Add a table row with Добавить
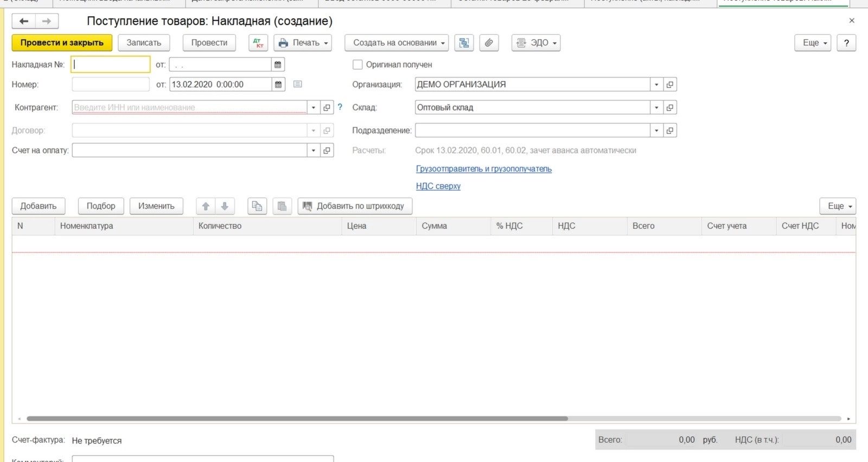 tap(39, 206)
